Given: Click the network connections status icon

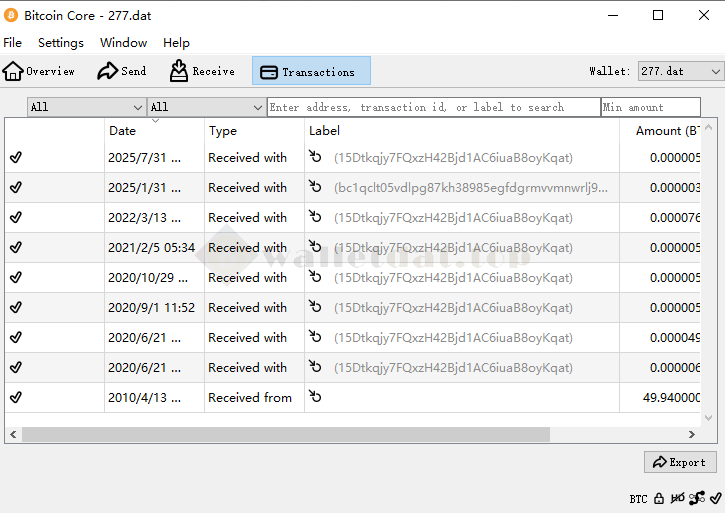Looking at the screenshot, I should 697,498.
